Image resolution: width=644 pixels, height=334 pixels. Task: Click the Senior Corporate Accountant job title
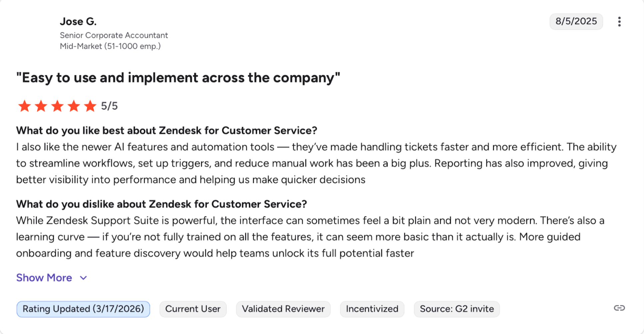[x=114, y=35]
